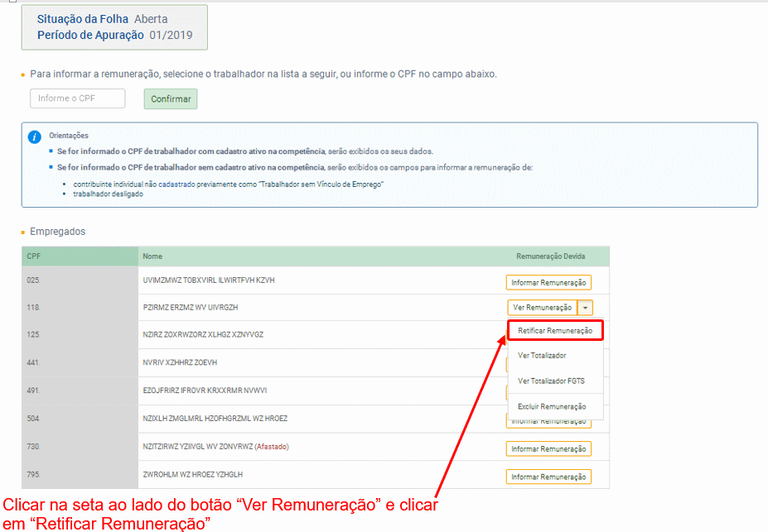Image resolution: width=768 pixels, height=532 pixels.
Task: Click the CPF cell starting with 504
Action: pos(80,418)
